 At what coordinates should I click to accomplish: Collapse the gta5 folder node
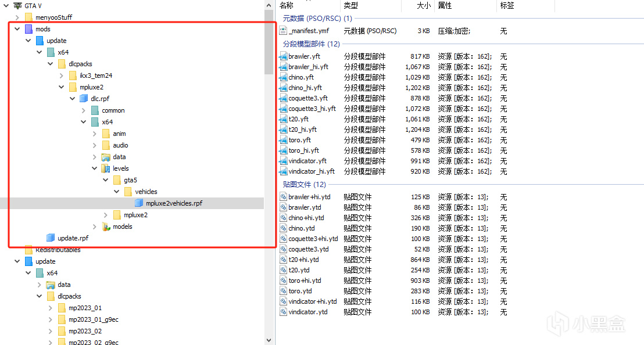click(106, 180)
